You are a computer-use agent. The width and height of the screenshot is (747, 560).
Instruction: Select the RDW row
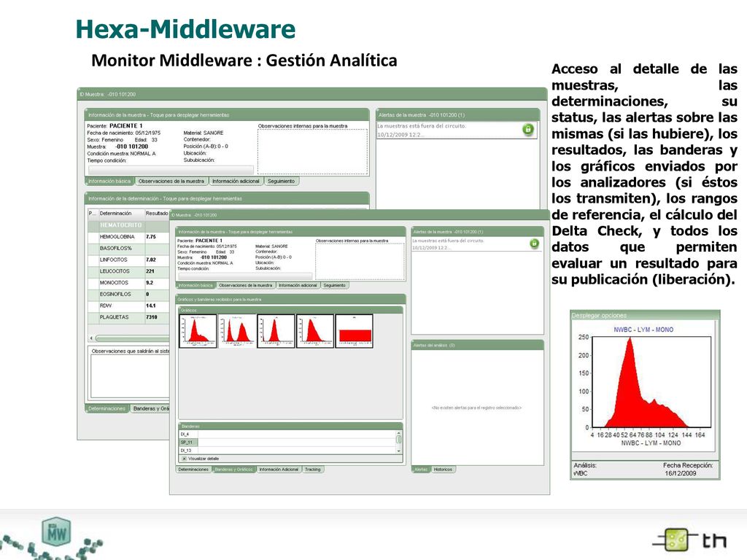[x=128, y=306]
